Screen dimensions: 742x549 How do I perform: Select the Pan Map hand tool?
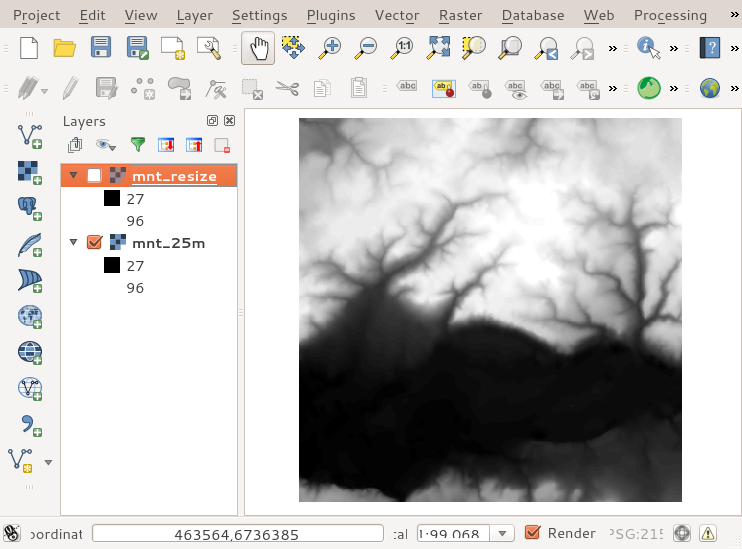pyautogui.click(x=258, y=48)
